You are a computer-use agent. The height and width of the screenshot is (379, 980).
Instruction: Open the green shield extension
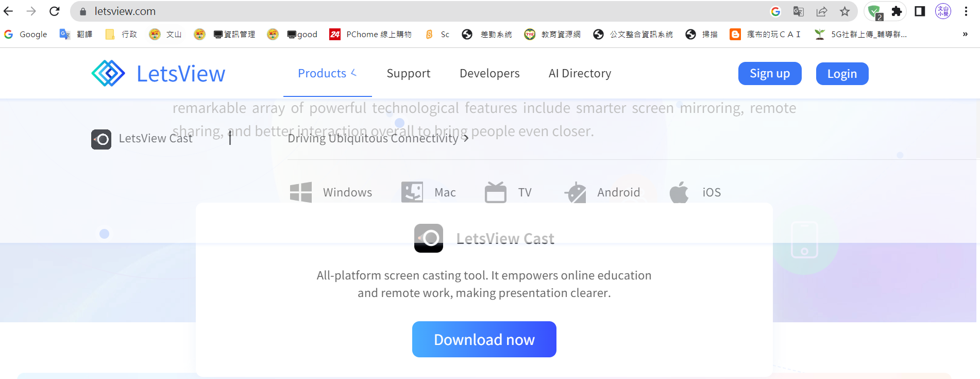pyautogui.click(x=874, y=11)
